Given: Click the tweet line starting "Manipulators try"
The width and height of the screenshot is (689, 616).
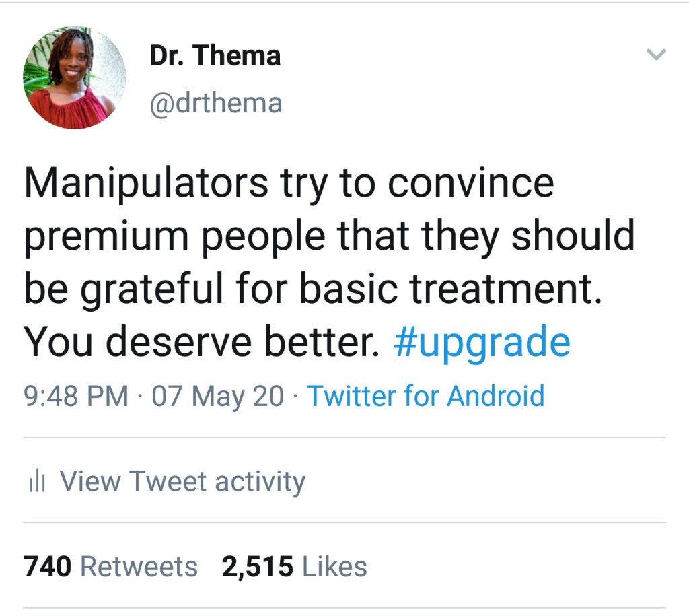Looking at the screenshot, I should (289, 183).
